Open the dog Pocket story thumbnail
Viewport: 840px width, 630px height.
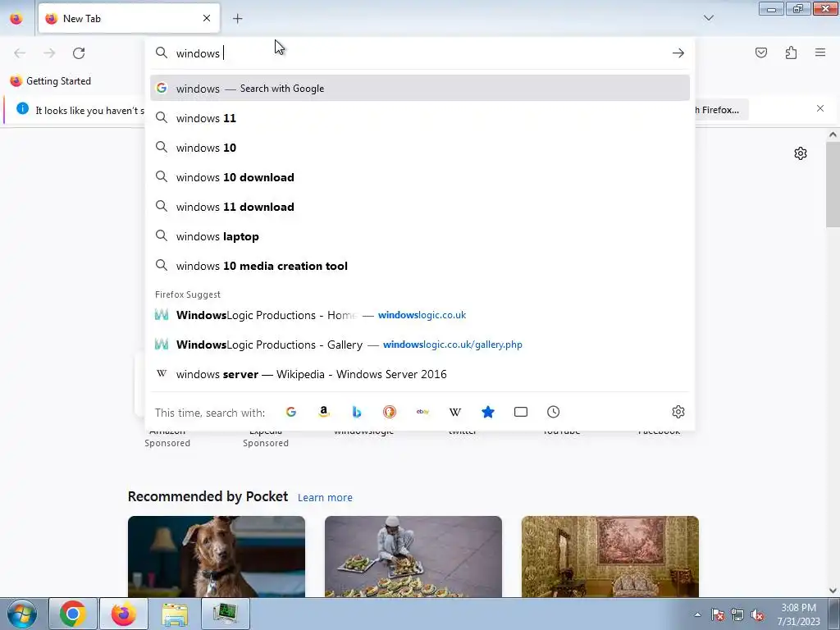217,557
